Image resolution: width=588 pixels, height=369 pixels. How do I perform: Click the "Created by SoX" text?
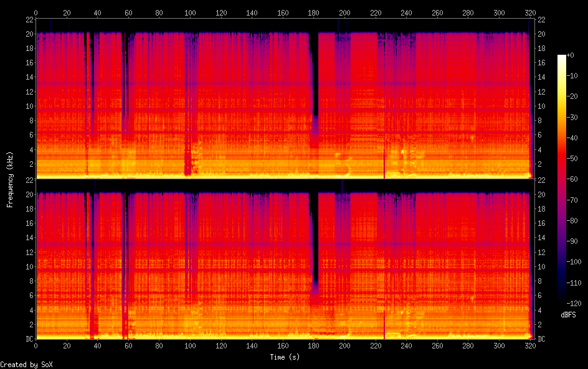[26, 365]
